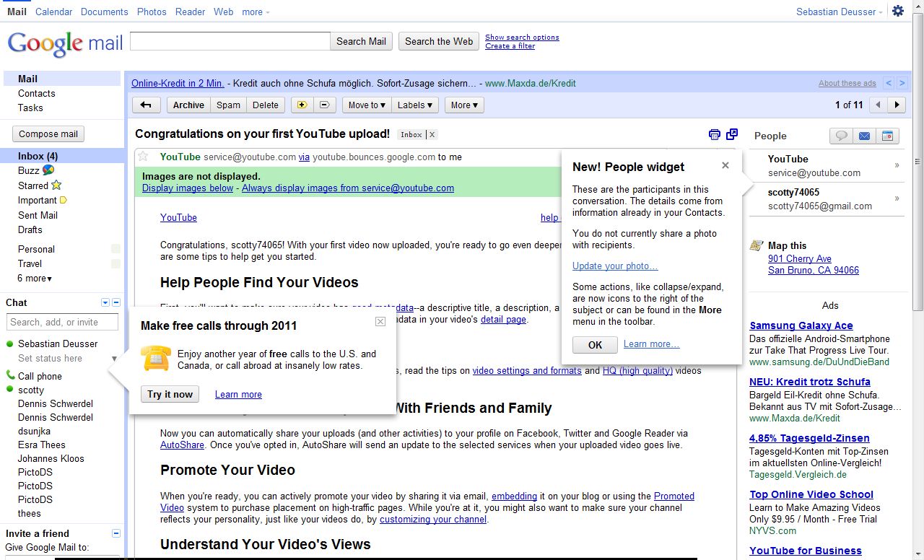Click the Delete button
The width and height of the screenshot is (924, 560).
[266, 105]
